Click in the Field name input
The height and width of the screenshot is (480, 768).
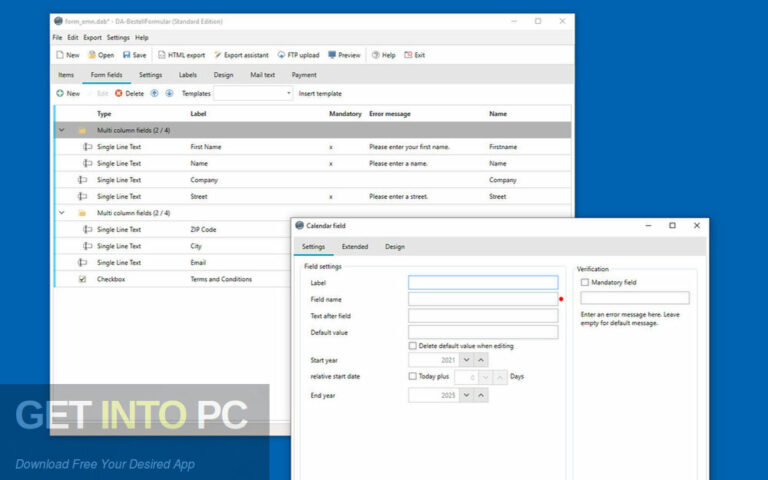tap(483, 299)
